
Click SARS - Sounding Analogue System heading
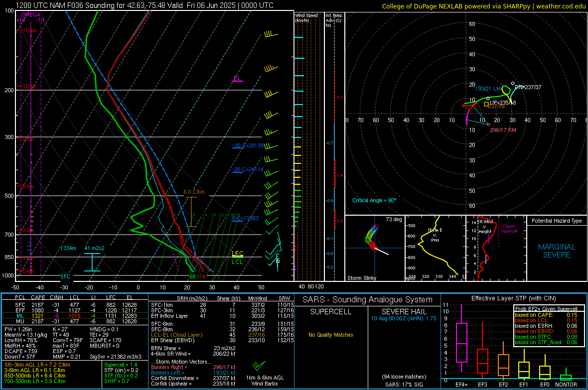pyautogui.click(x=368, y=300)
